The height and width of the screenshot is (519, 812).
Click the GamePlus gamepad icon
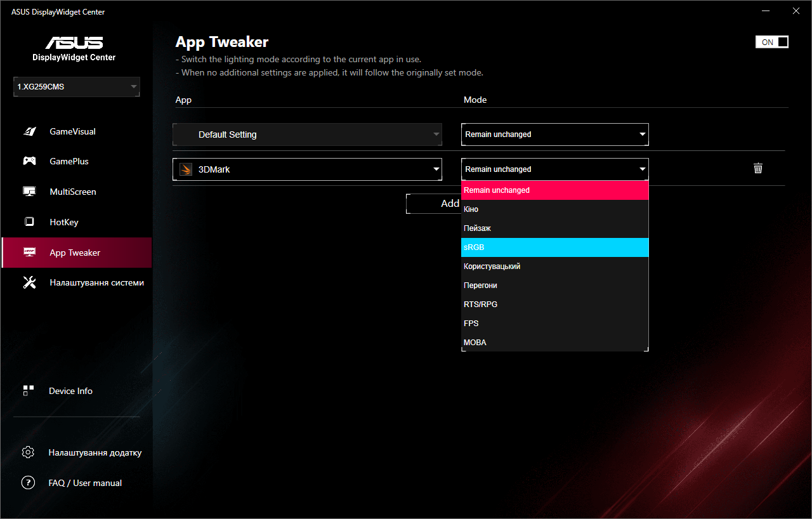(x=29, y=161)
